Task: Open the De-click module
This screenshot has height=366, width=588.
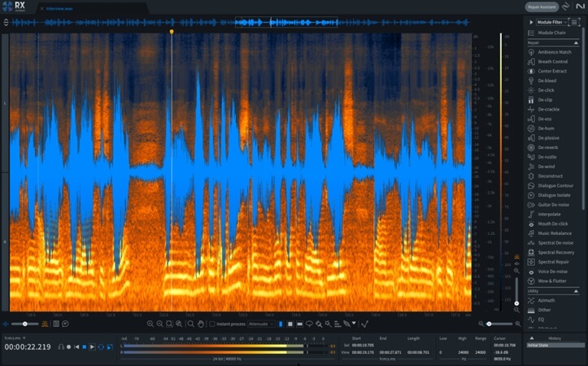Action: pyautogui.click(x=545, y=89)
